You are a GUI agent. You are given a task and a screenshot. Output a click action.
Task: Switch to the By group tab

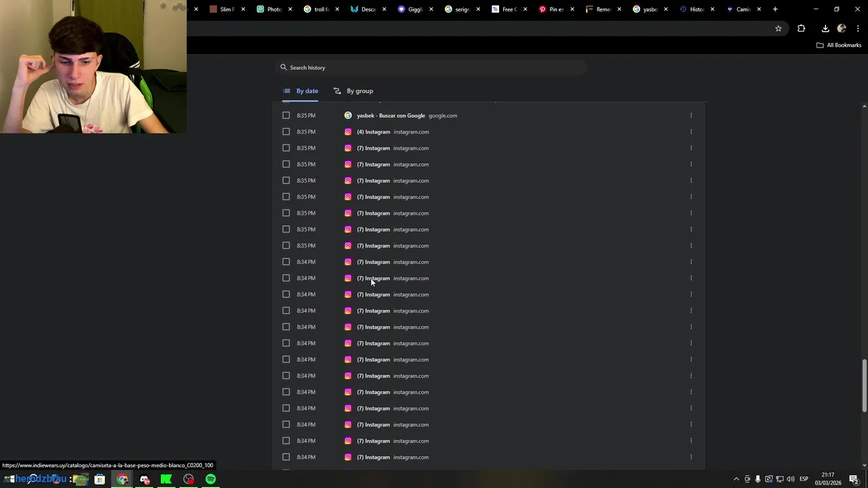click(353, 91)
